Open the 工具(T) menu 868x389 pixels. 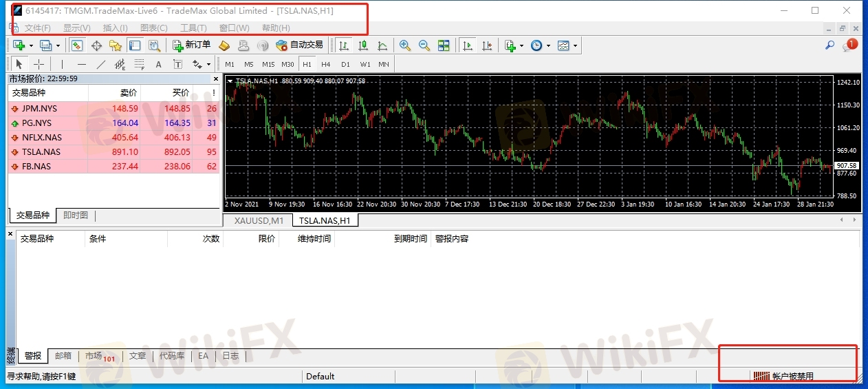[193, 28]
